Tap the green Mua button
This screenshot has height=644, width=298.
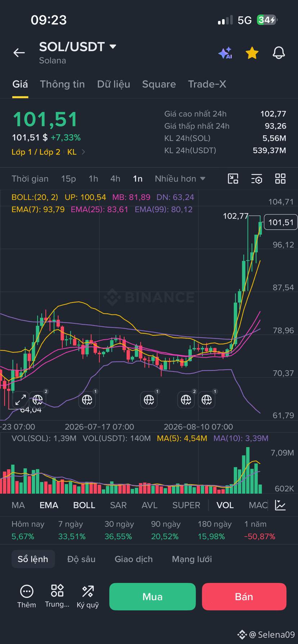tap(153, 597)
